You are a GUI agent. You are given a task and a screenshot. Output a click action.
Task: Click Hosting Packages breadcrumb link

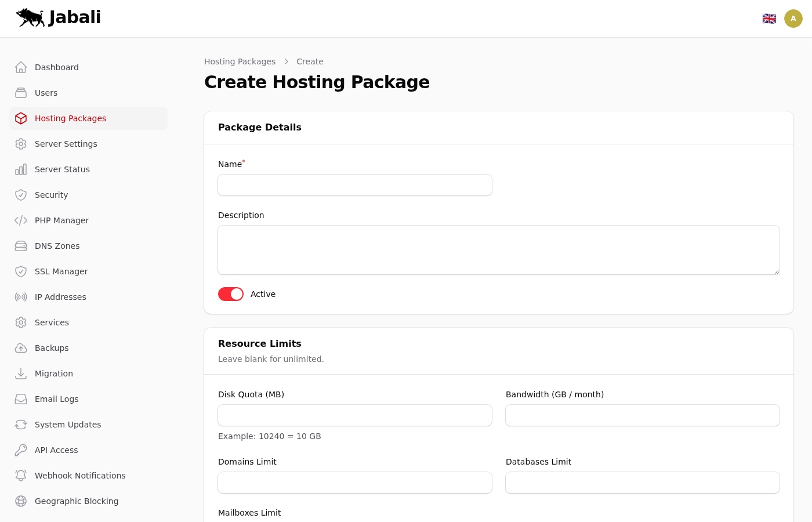pyautogui.click(x=240, y=61)
